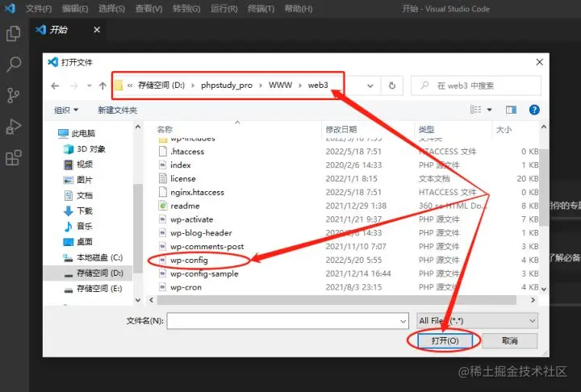581x392 pixels.
Task: Close the 开始 editor tab
Action: (97, 30)
